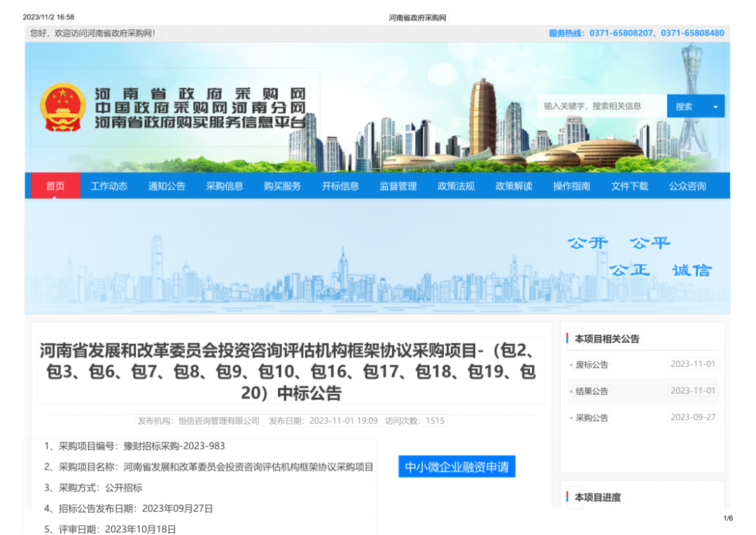This screenshot has width=756, height=535.
Task: Open the 公众咨询 navigation item
Action: (687, 186)
